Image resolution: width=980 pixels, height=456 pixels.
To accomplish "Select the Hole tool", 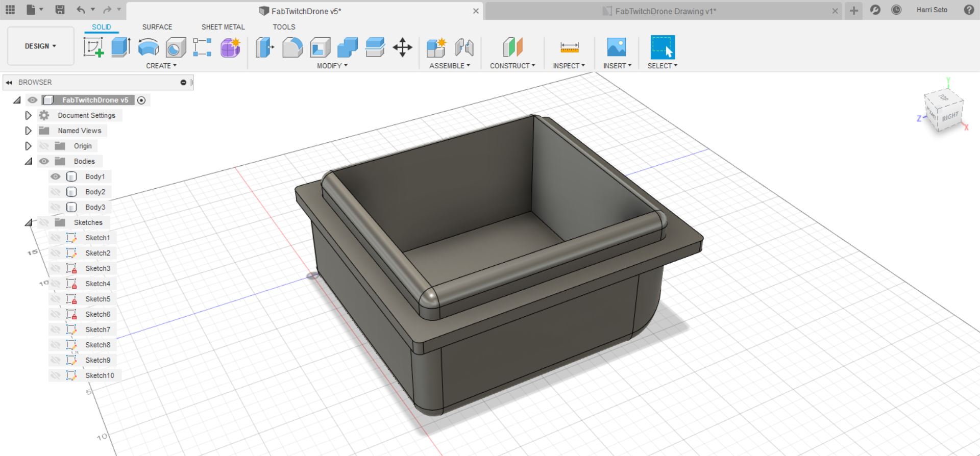I will pyautogui.click(x=176, y=47).
